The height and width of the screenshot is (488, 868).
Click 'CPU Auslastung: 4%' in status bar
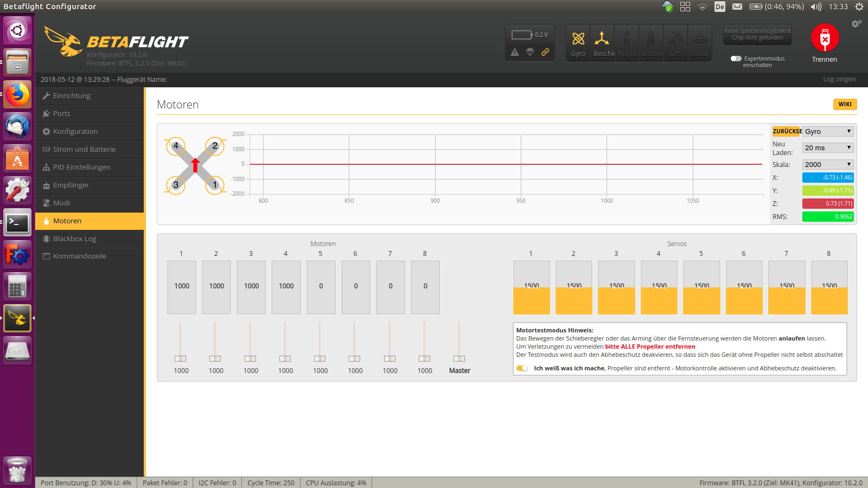(x=336, y=483)
